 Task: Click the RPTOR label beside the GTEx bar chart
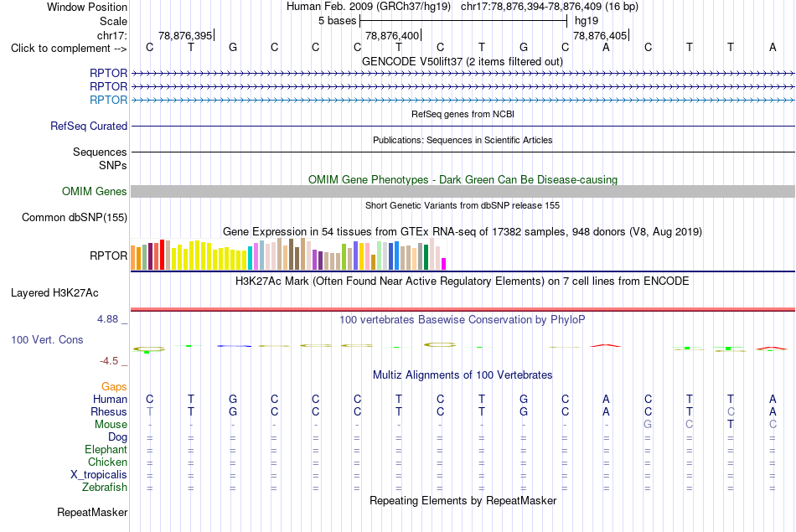pos(108,256)
